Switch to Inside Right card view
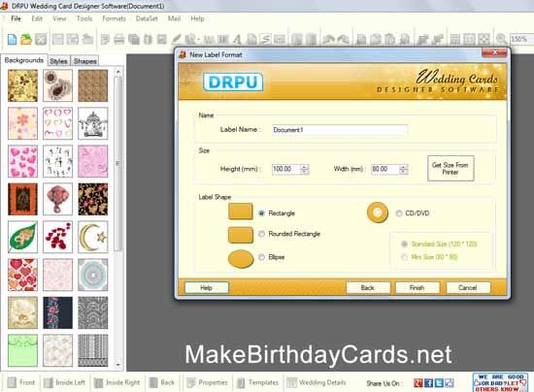This screenshot has width=534, height=392. pos(117,382)
